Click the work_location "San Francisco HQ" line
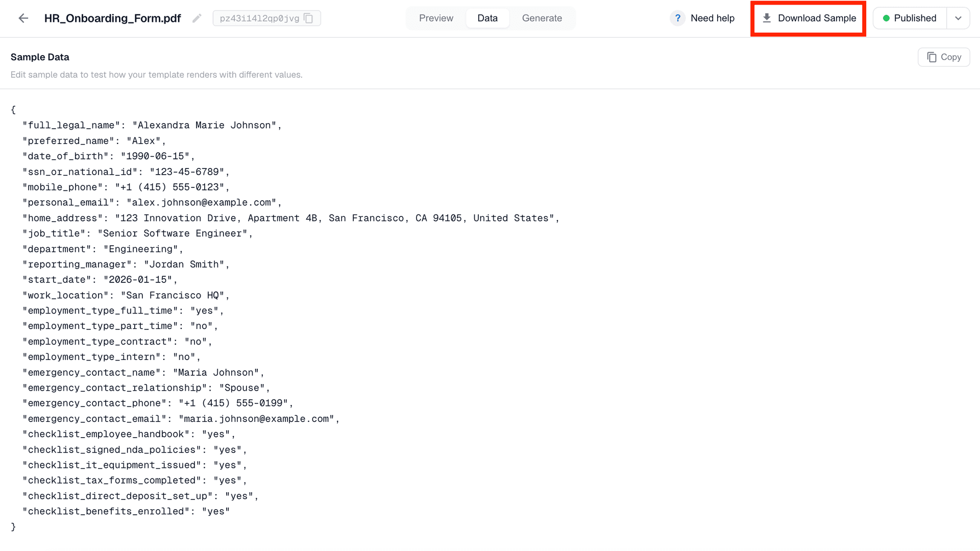980x551 pixels. [x=126, y=295]
